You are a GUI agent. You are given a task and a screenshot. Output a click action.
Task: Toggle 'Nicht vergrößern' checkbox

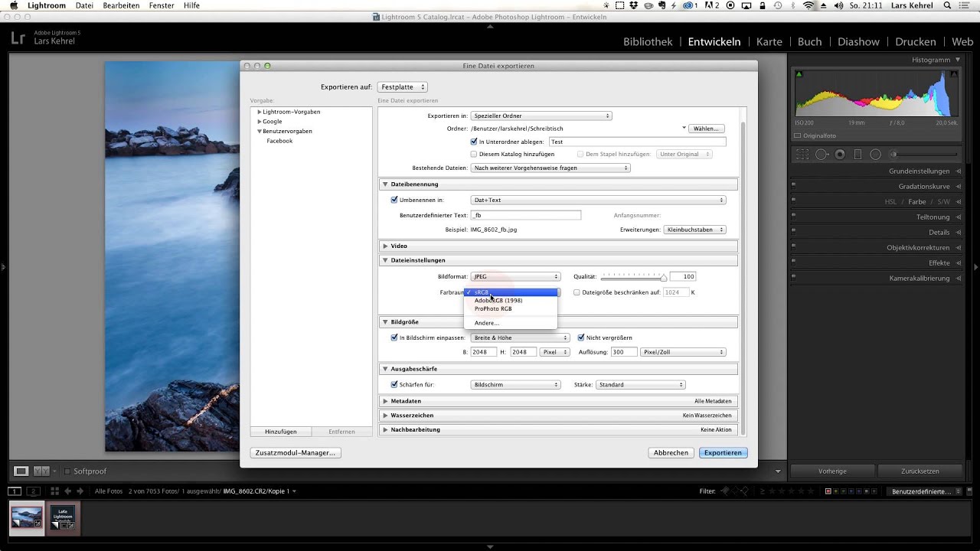(581, 337)
